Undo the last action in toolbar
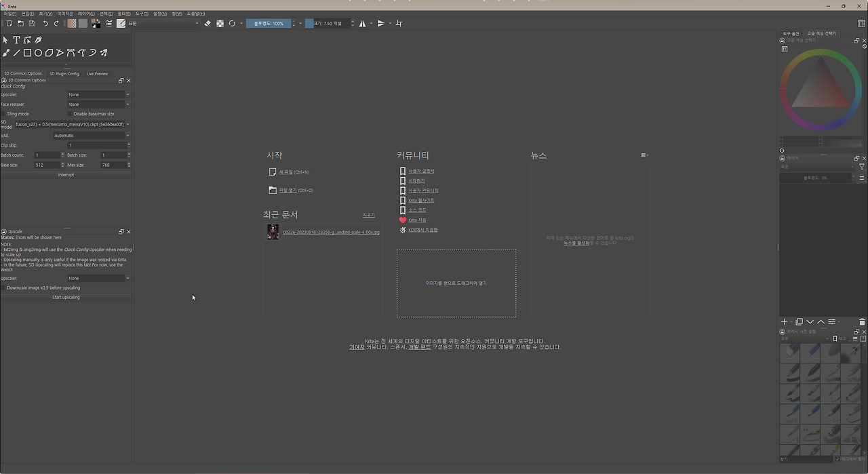This screenshot has width=868, height=474. [x=45, y=23]
